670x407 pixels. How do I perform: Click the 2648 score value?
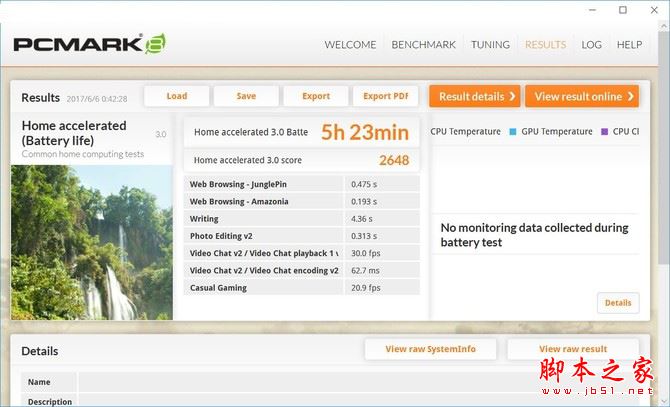point(394,160)
